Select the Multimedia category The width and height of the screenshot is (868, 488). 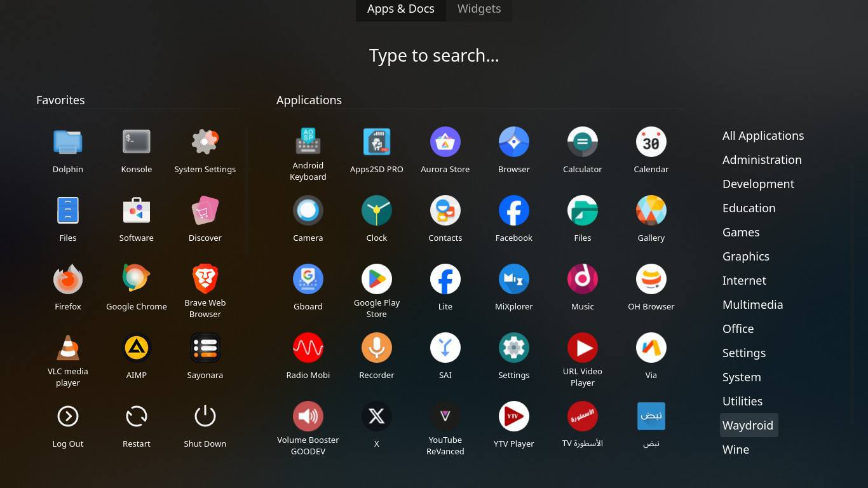[x=752, y=304]
